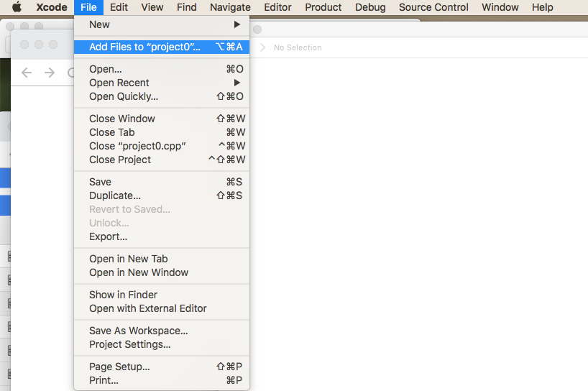The height and width of the screenshot is (391, 588).
Task: Close the open File menu
Action: coord(88,7)
